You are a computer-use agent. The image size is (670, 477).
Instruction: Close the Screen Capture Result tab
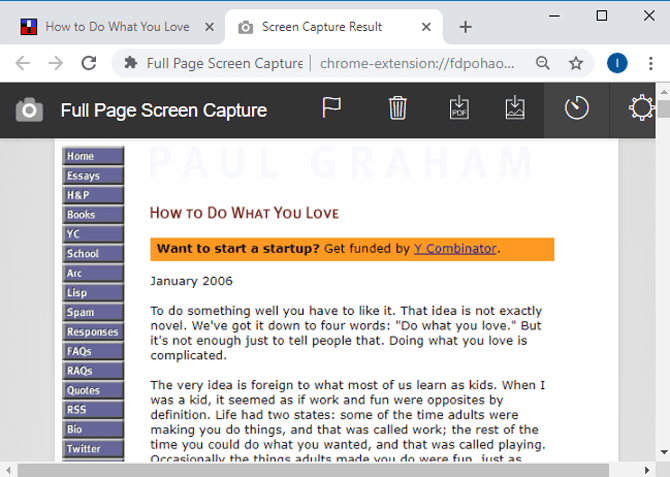pyautogui.click(x=428, y=27)
